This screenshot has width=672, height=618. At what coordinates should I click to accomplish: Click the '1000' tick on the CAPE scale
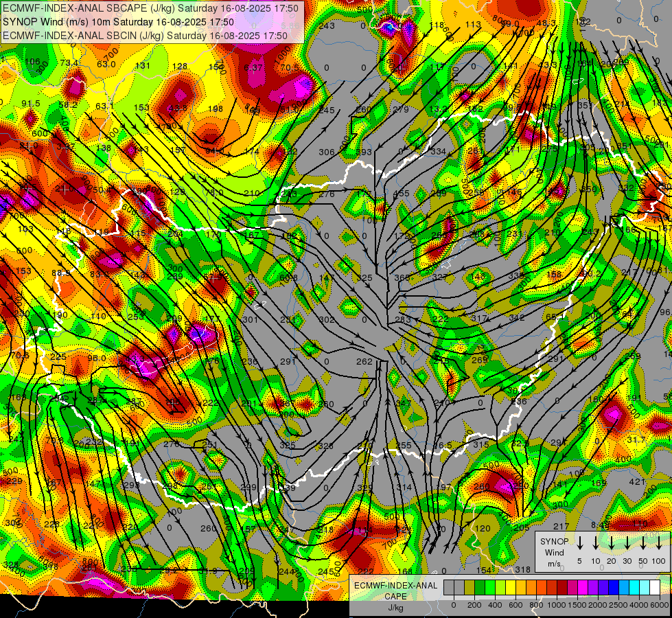pyautogui.click(x=557, y=605)
